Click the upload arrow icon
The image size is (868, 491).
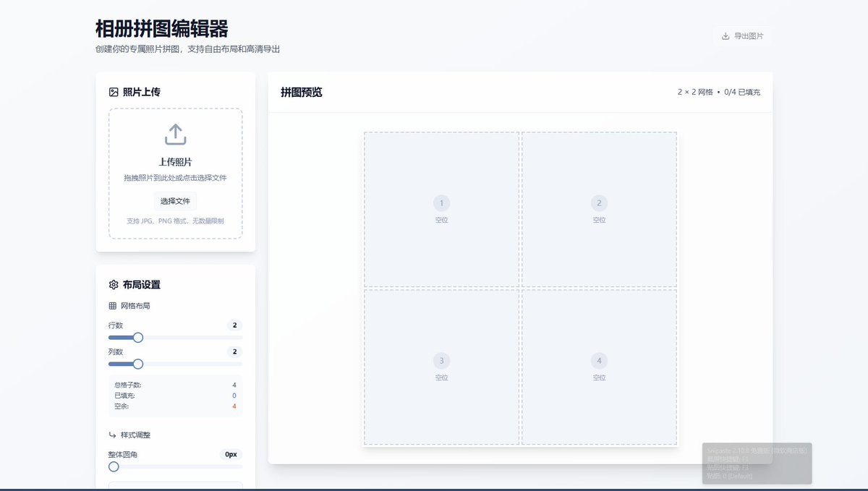tap(176, 135)
